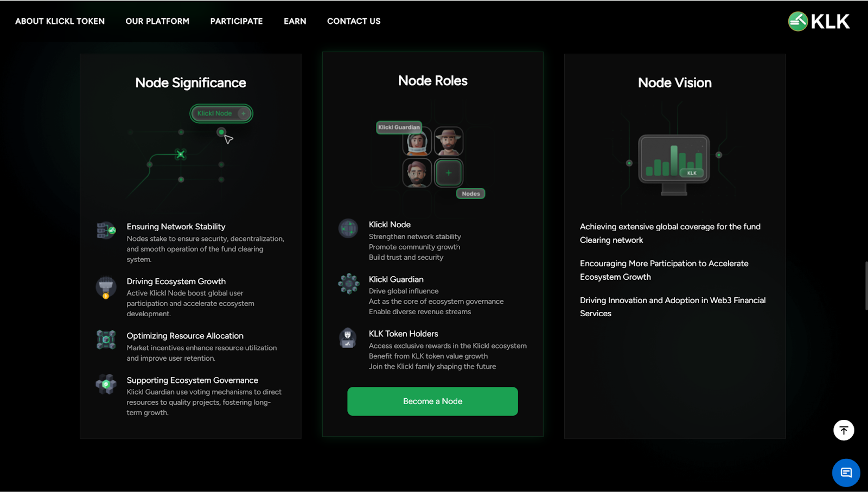Click the Optimizing Resource Allocation icon
Viewport: 868px width, 492px height.
click(106, 340)
